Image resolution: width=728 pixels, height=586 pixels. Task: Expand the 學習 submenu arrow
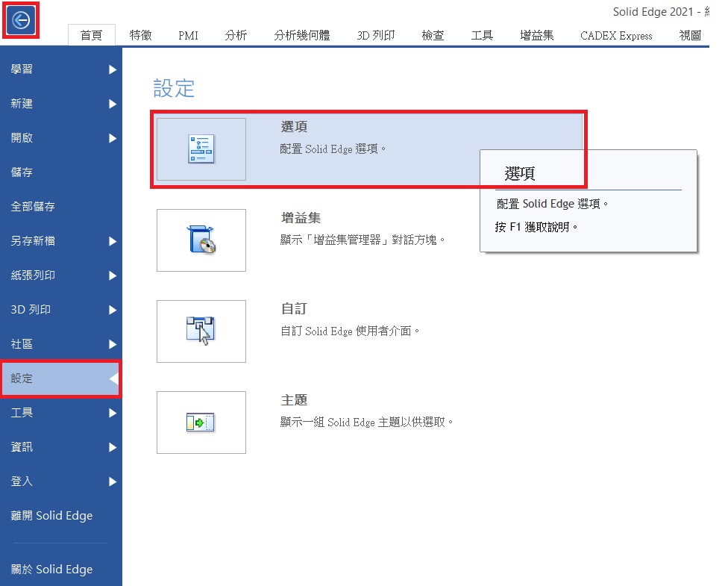point(113,69)
